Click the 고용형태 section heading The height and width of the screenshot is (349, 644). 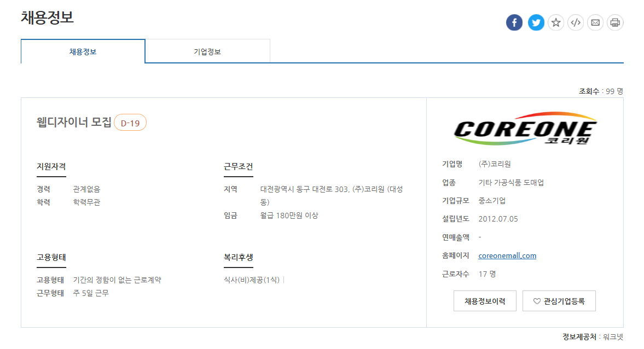pos(51,257)
